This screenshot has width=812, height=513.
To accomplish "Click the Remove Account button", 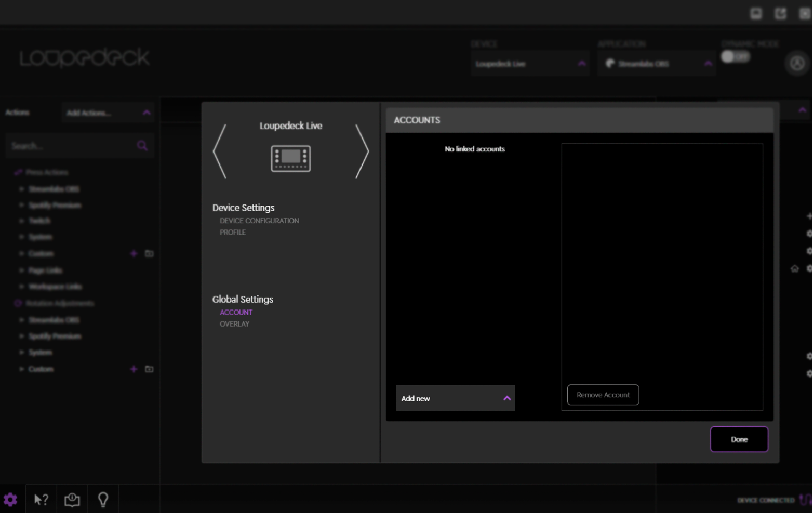I will tap(603, 395).
